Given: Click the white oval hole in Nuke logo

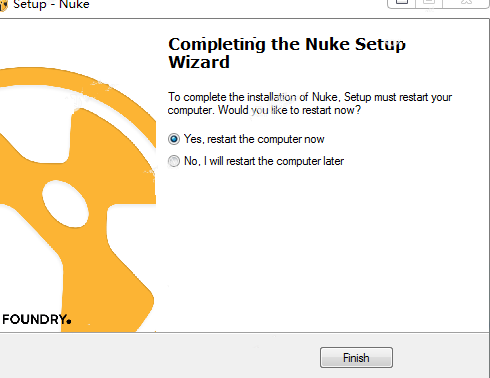Looking at the screenshot, I should (66, 204).
